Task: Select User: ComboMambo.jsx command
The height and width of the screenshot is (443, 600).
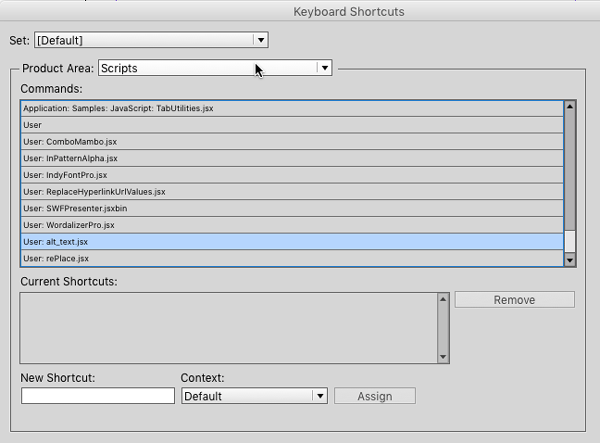Action: (292, 142)
